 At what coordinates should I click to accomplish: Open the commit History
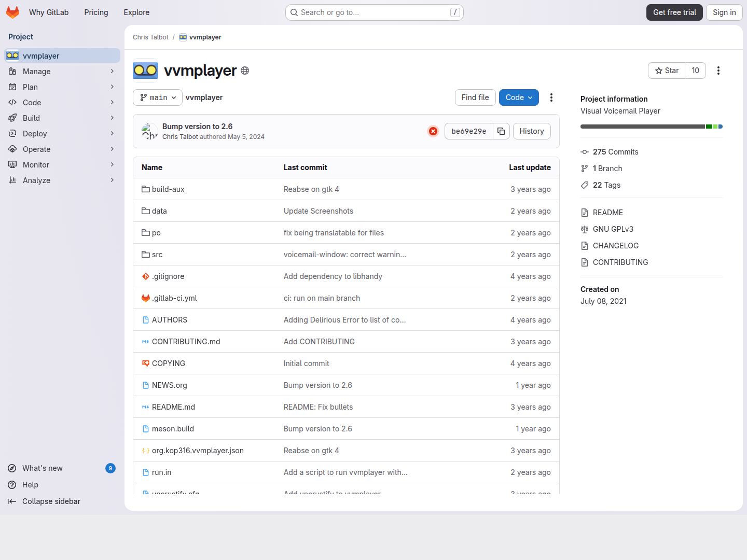(x=532, y=131)
